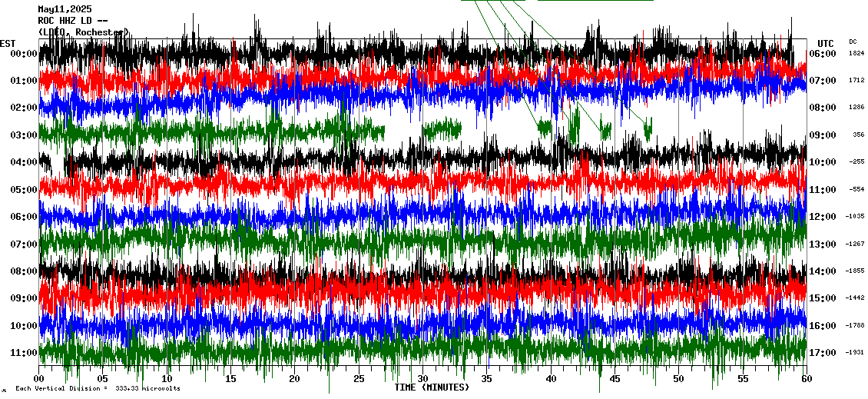Viewport: 868px width, 399px height.
Task: Select the 10 minute tick label
Action: point(167,379)
